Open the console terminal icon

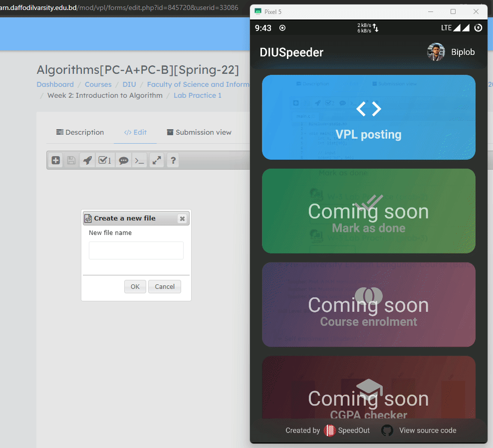pyautogui.click(x=139, y=160)
